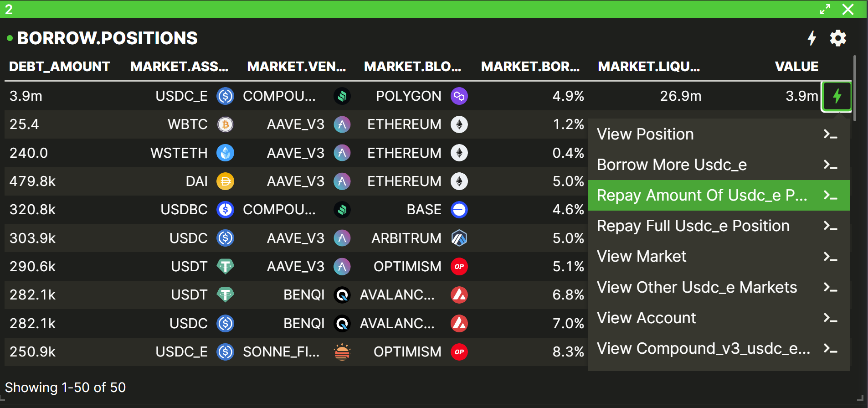Screen dimensions: 868x408
Task: Click the BORROW.POSITIONS panel title
Action: coord(108,38)
